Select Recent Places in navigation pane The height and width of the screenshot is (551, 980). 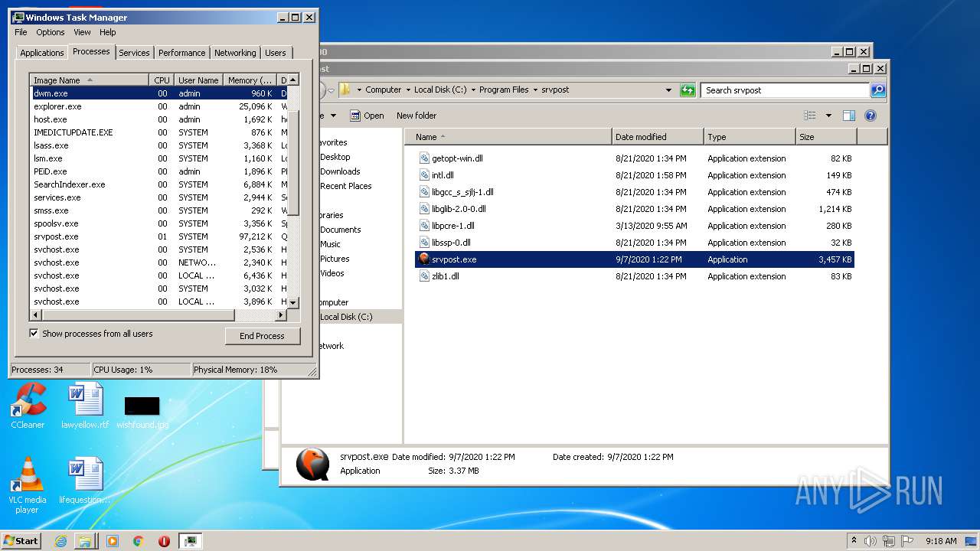point(346,186)
